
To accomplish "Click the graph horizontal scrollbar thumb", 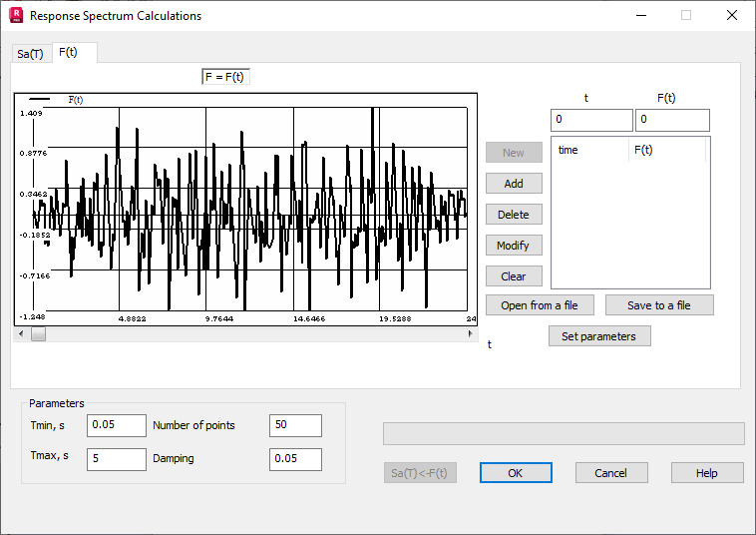I will [x=39, y=333].
